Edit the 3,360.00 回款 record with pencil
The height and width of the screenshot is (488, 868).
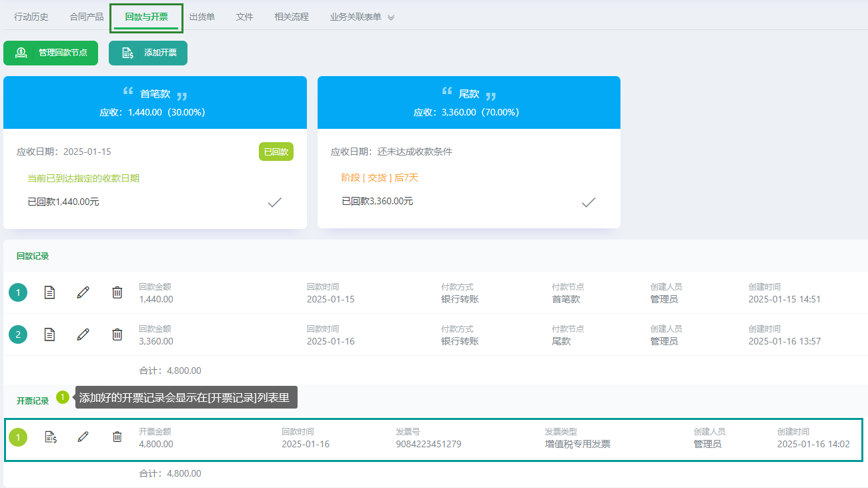coord(83,334)
